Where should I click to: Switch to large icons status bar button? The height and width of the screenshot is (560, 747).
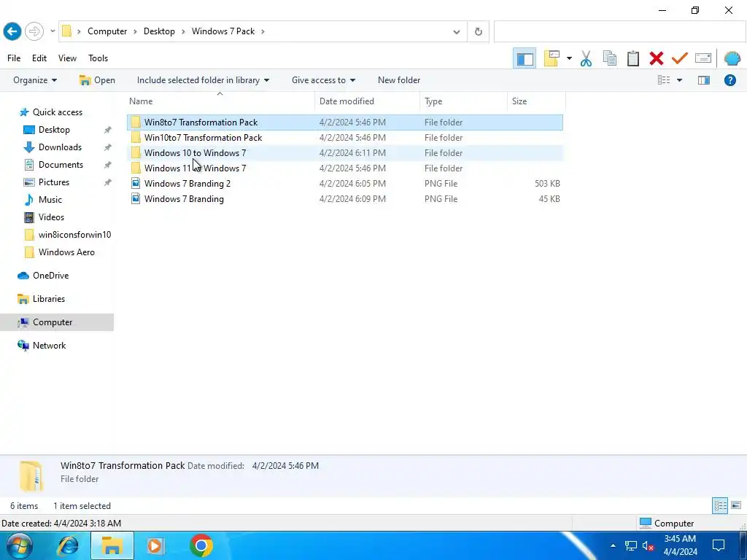pos(736,506)
